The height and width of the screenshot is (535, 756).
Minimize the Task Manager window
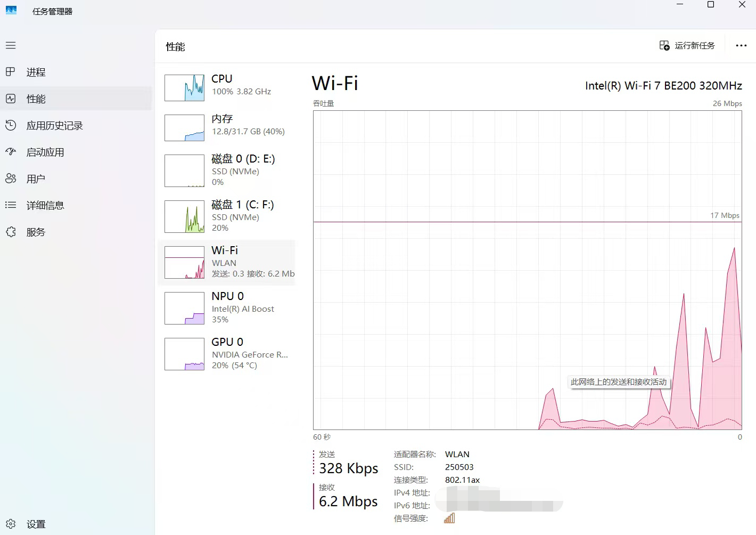coord(680,5)
